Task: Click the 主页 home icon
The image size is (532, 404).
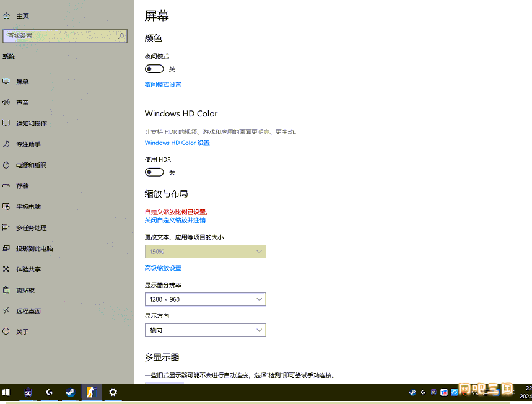Action: (7, 15)
